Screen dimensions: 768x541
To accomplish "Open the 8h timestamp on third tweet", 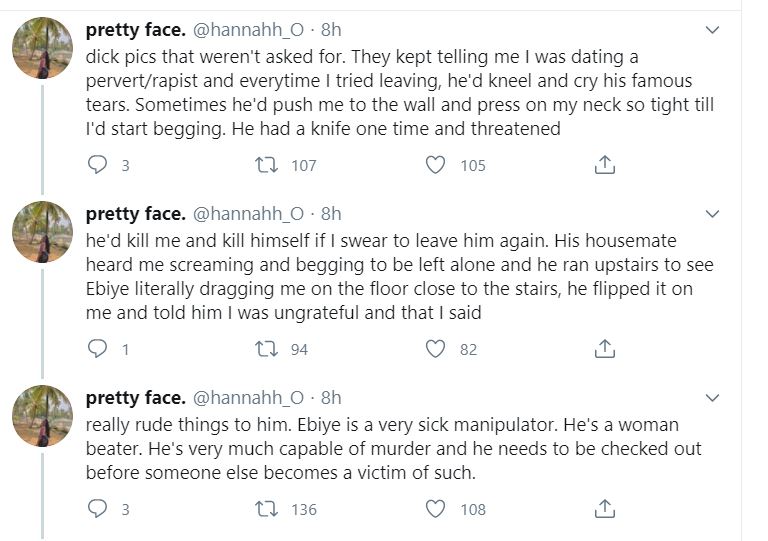I will [331, 398].
